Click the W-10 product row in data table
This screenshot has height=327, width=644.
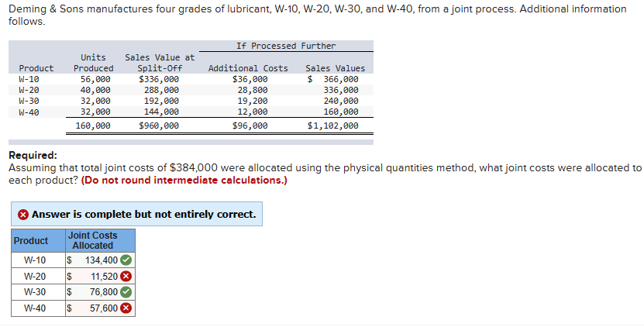191,79
